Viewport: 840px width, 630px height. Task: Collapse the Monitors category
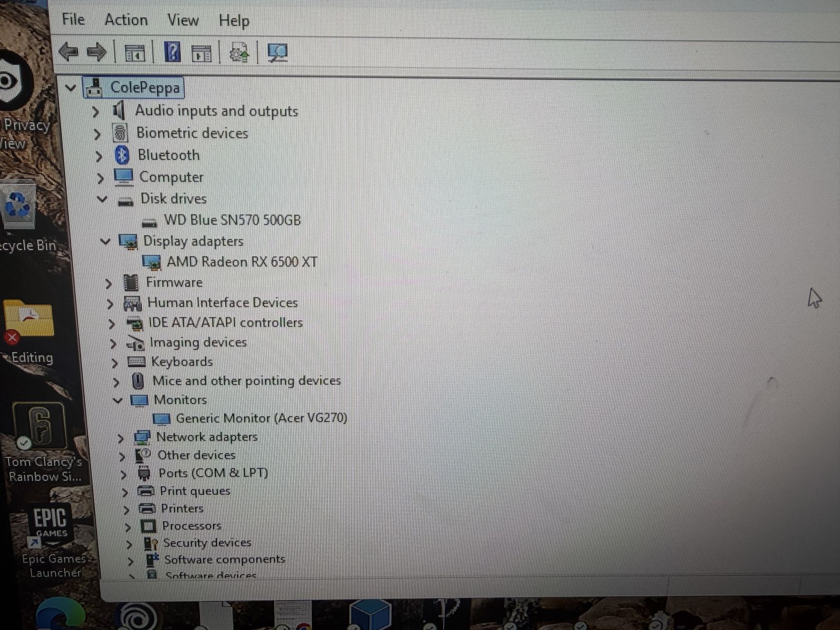118,401
